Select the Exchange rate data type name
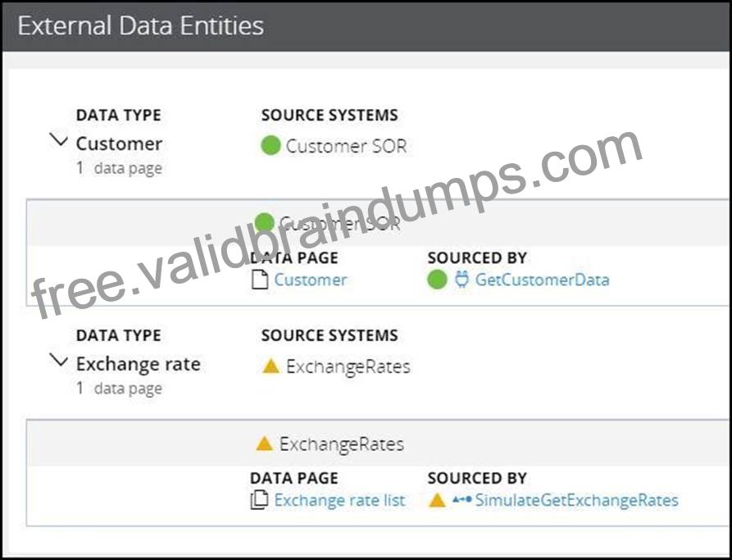 point(139,364)
